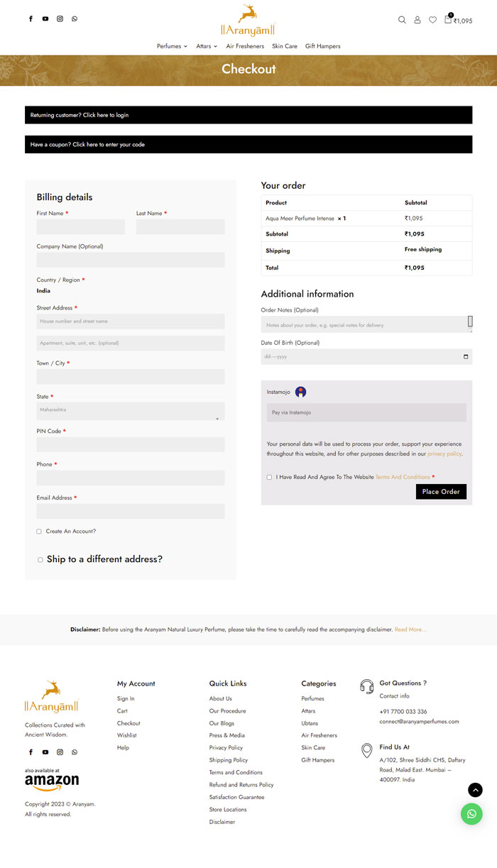Open the header YouTube icon
Image resolution: width=497 pixels, height=868 pixels.
[x=45, y=19]
